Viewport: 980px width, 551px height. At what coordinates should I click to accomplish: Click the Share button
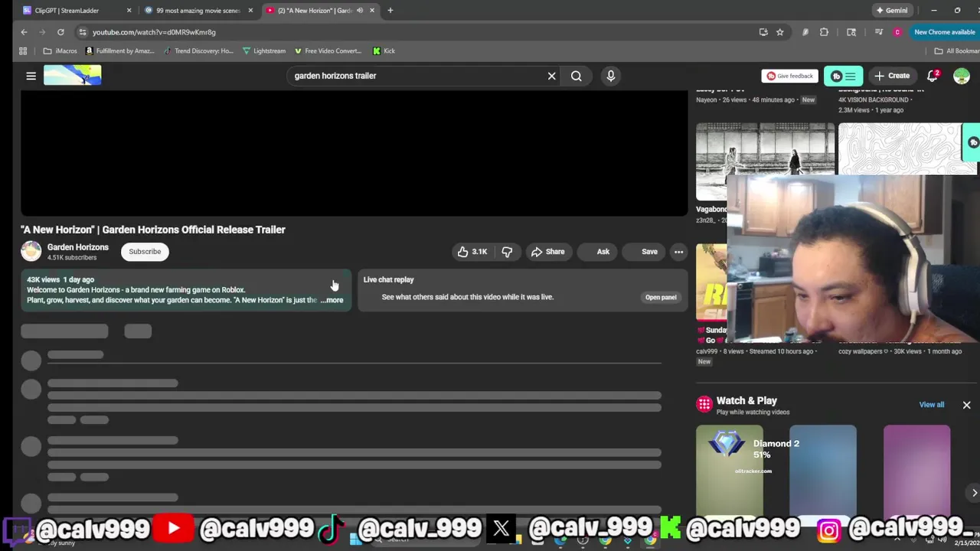pos(547,252)
